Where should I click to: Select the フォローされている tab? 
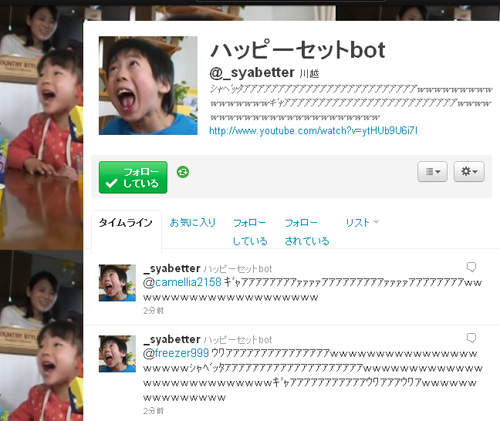point(307,231)
